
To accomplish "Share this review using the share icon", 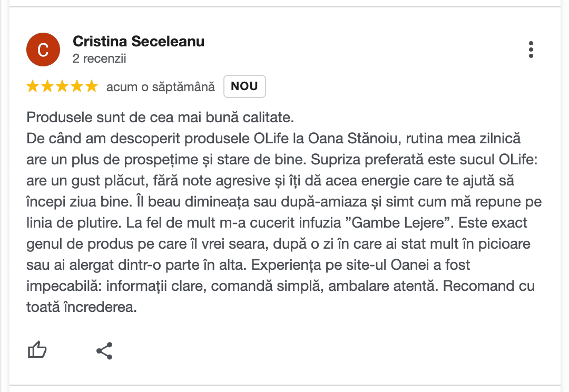I will (x=104, y=350).
